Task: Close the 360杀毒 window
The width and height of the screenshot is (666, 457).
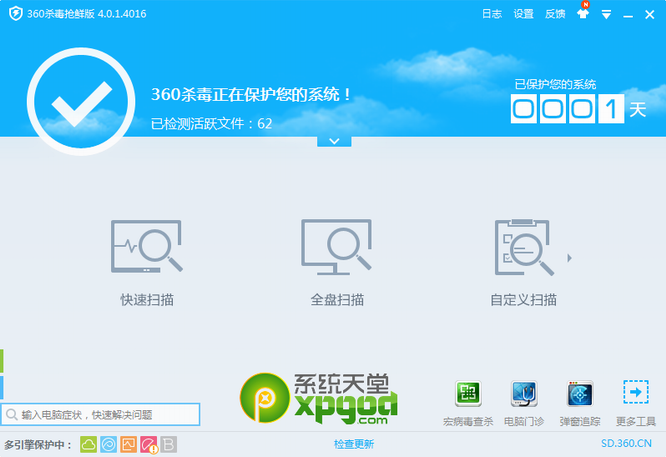Action: coord(649,15)
